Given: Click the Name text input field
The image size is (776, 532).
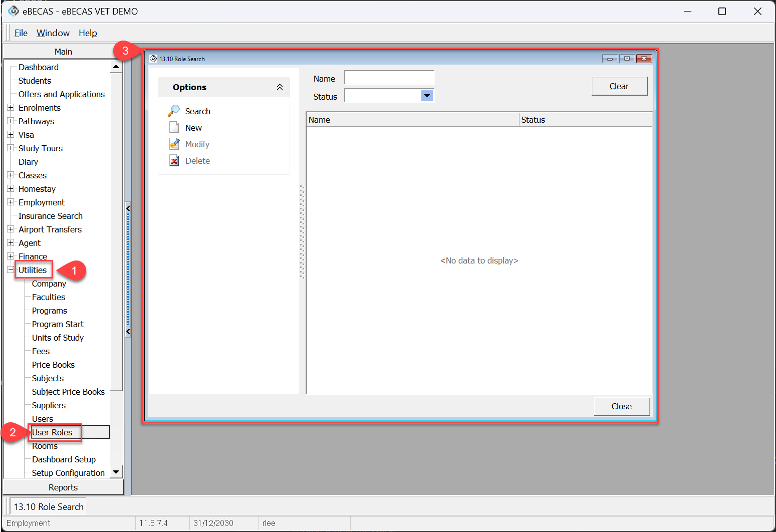Looking at the screenshot, I should pos(389,78).
